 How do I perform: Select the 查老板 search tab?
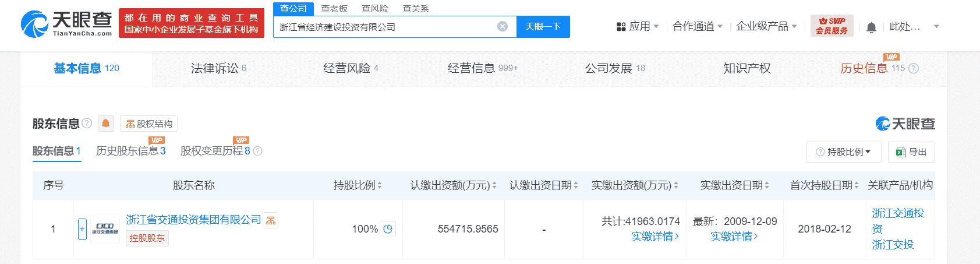pos(334,9)
